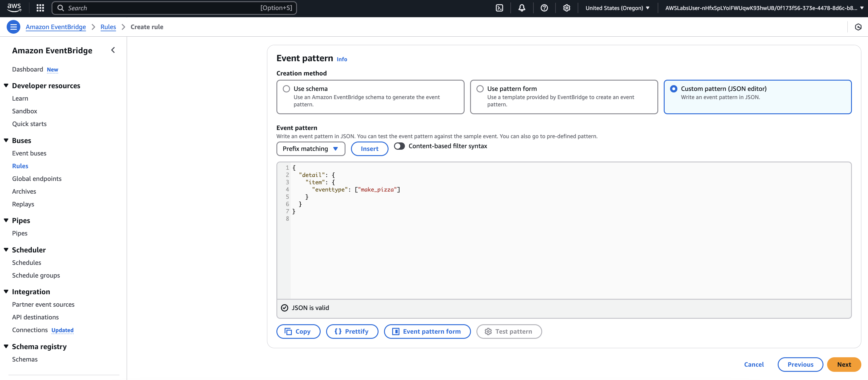The width and height of the screenshot is (868, 380).
Task: Collapse the Integration section
Action: tap(6, 292)
